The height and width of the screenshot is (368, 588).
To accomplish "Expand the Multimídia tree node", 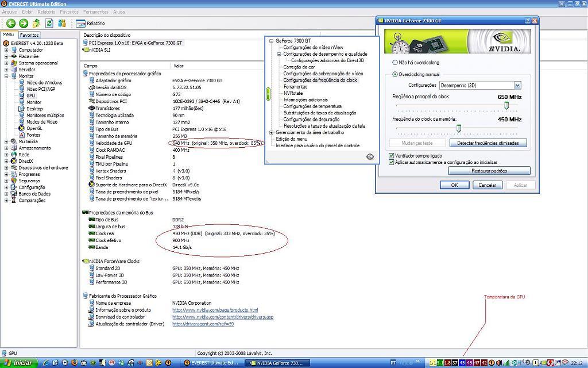I will pyautogui.click(x=6, y=141).
